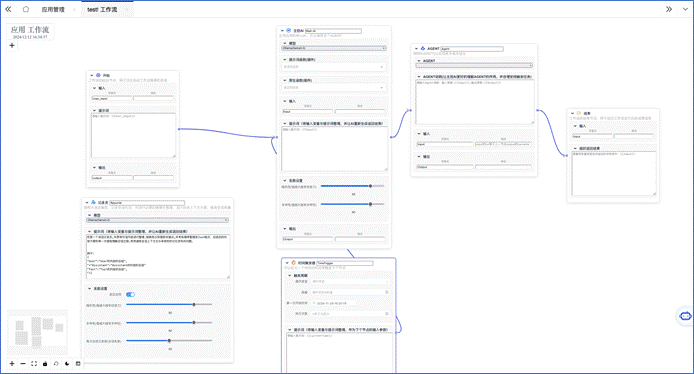
Task: Click the Start node's output connection handle
Action: pos(179,129)
